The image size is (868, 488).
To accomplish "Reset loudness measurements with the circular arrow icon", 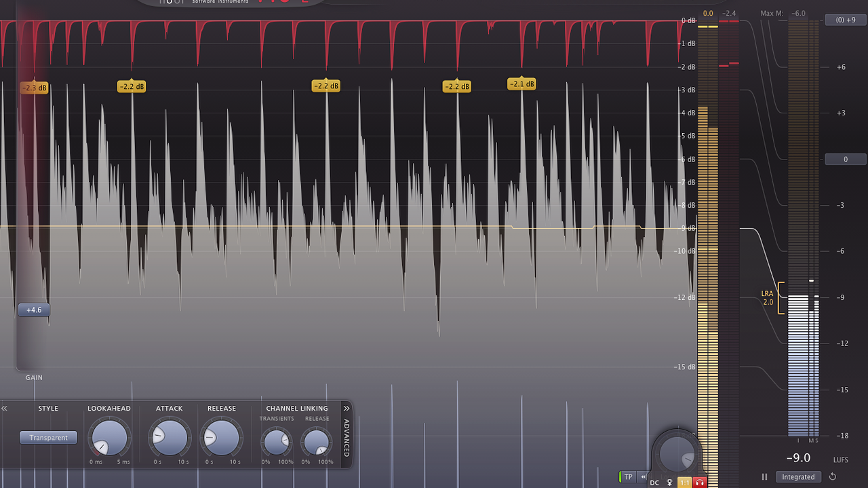I will pyautogui.click(x=833, y=476).
